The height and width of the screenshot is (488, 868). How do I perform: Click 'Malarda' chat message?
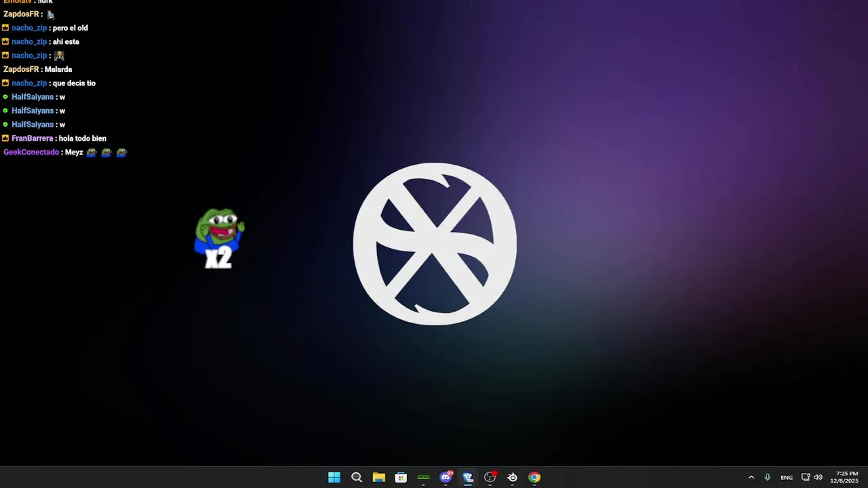tap(58, 69)
